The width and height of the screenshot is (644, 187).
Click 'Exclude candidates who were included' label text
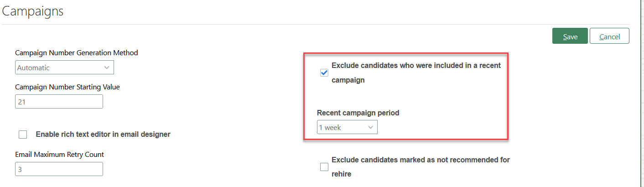[416, 66]
